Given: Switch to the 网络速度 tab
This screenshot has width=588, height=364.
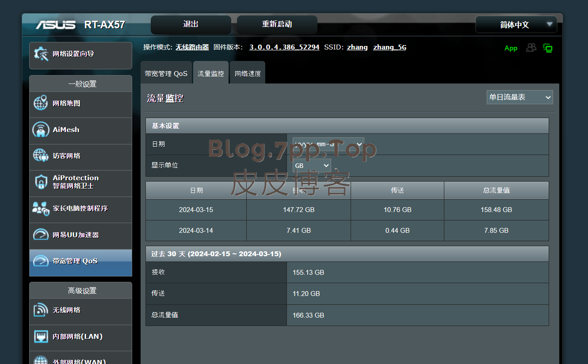Looking at the screenshot, I should [248, 74].
